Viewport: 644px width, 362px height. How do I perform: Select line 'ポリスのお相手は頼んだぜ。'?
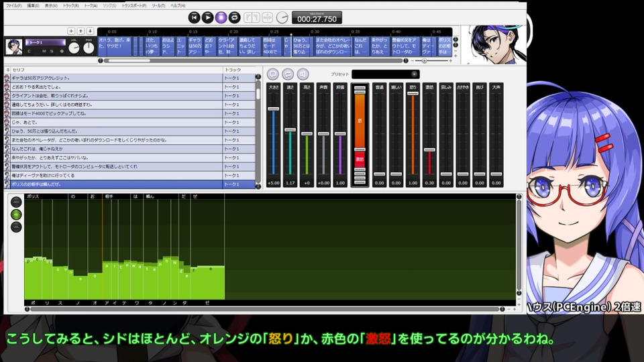tap(129, 184)
